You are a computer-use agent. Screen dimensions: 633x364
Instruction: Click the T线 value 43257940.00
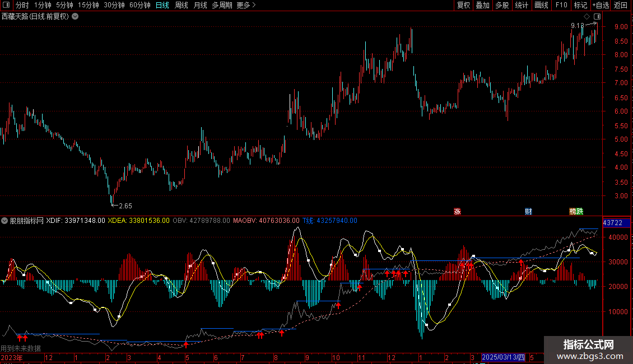click(337, 221)
